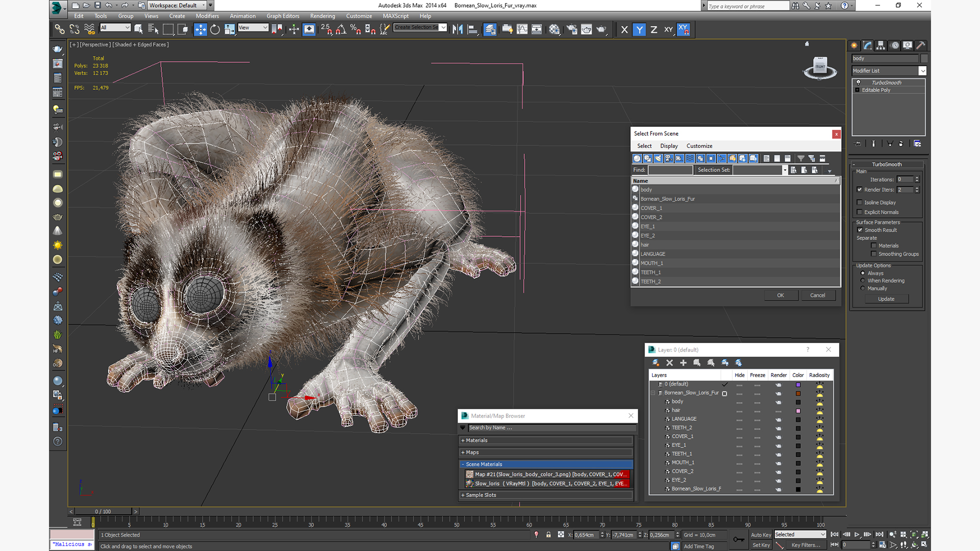Expand the Maps section in Material Browser
Screen dimensions: 980x551
tap(546, 453)
